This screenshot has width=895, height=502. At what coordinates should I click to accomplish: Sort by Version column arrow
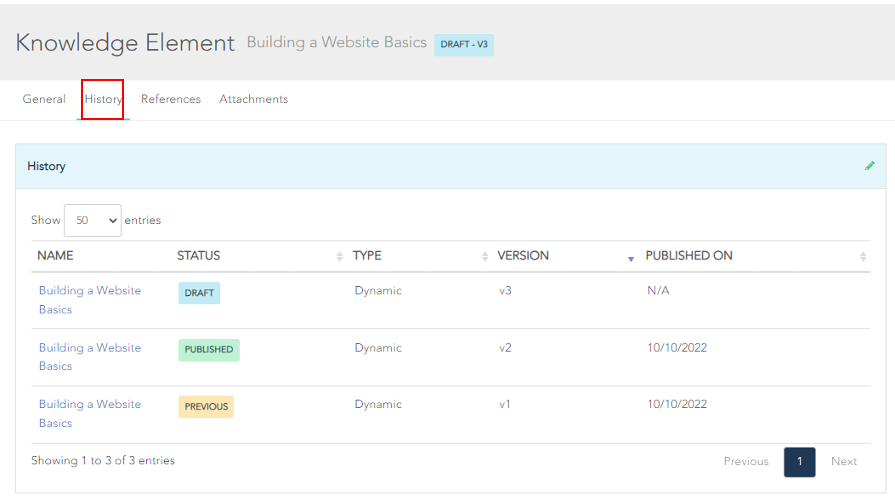pos(631,259)
